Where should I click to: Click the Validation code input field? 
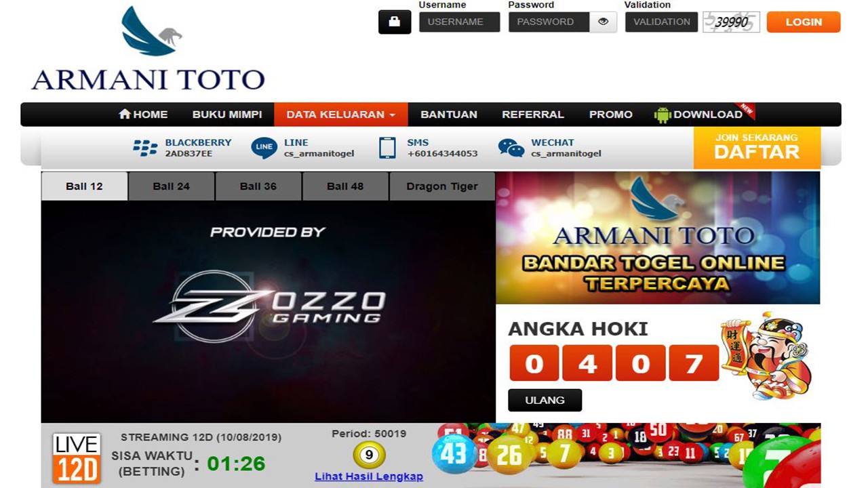pyautogui.click(x=661, y=22)
